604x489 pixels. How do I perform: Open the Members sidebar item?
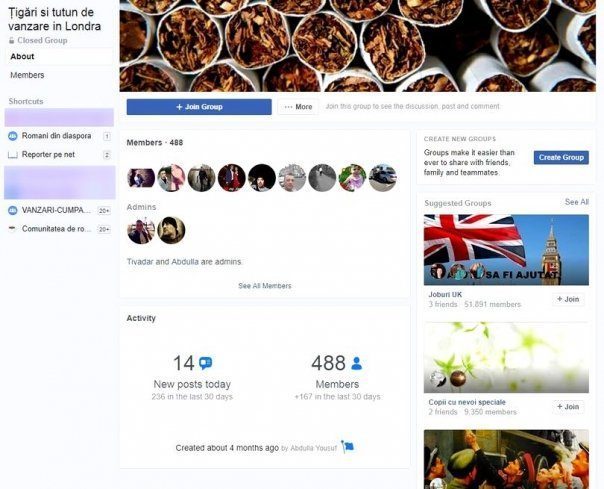pos(27,75)
